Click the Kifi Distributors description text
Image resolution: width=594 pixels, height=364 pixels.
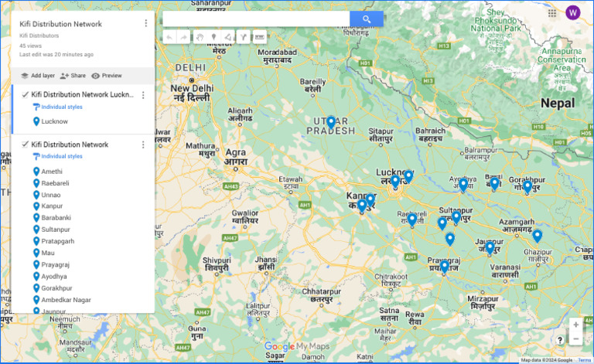[39, 36]
